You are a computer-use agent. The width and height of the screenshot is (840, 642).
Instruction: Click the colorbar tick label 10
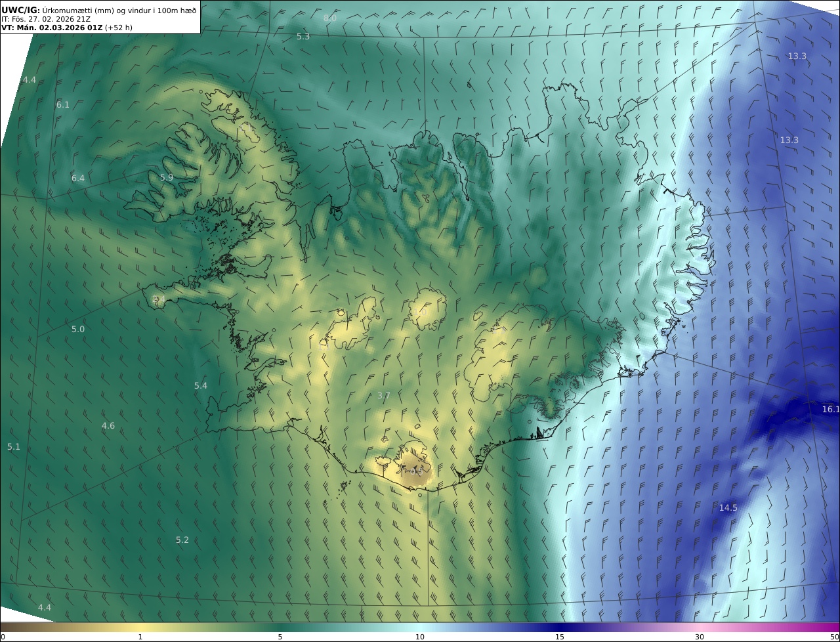(420, 637)
